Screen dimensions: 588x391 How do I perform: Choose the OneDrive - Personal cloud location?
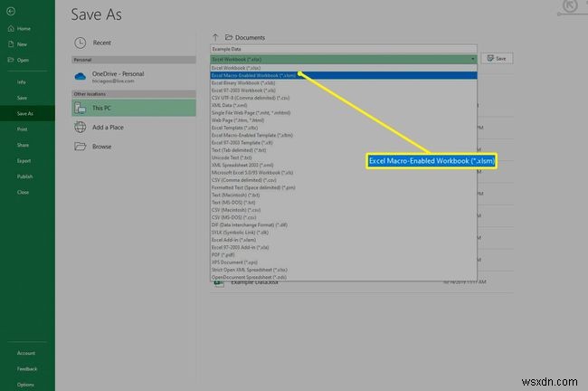coord(134,77)
